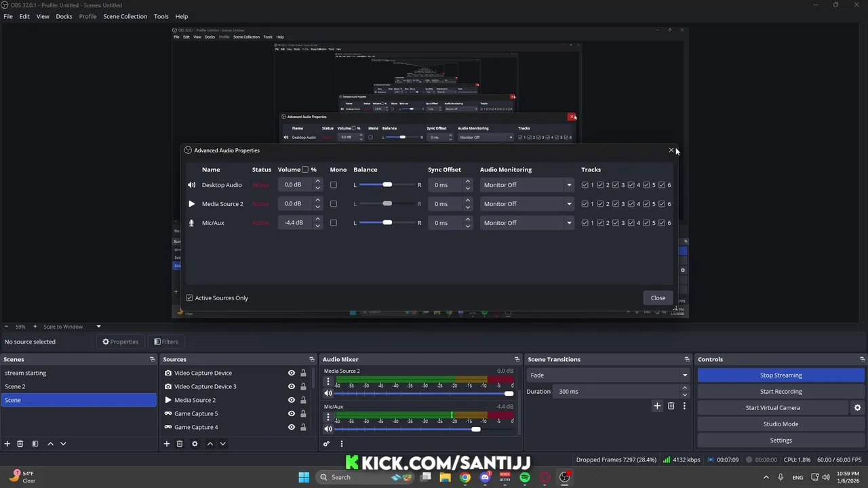Click Start Virtual Camera
The image size is (868, 488).
click(773, 408)
